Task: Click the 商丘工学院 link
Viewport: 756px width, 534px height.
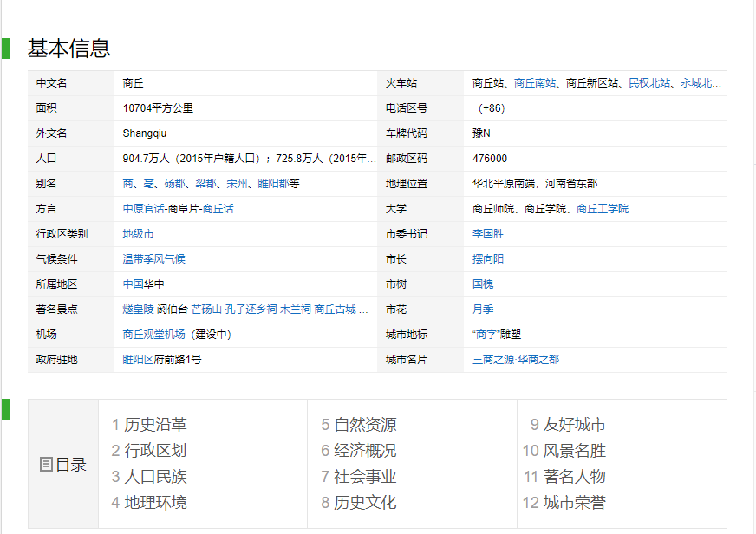Action: coord(603,209)
